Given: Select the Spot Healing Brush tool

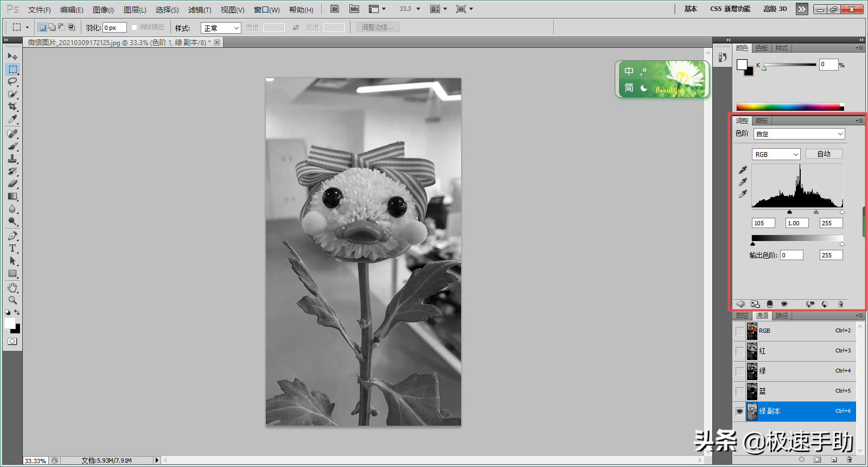Looking at the screenshot, I should coord(12,134).
